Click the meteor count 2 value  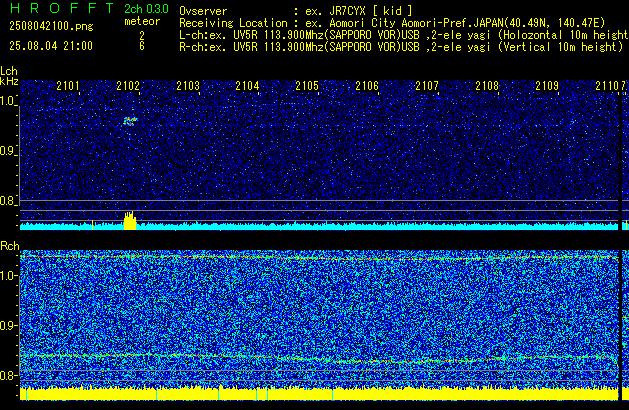pyautogui.click(x=142, y=35)
